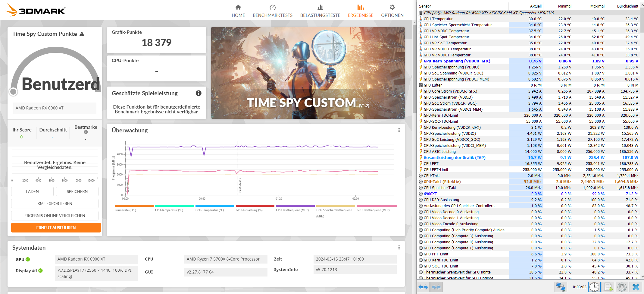The image size is (644, 294).
Task: Click the HWiNFO sensor list vertical scrollbar
Action: point(642,20)
